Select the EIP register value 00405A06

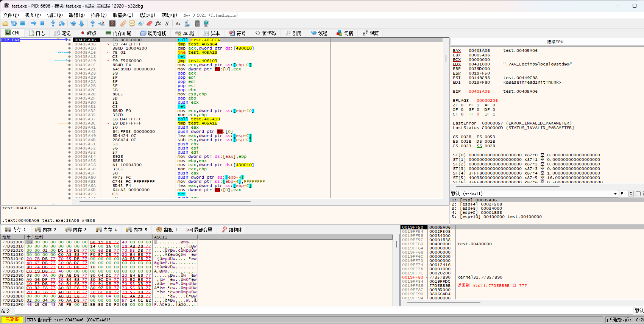tap(479, 91)
